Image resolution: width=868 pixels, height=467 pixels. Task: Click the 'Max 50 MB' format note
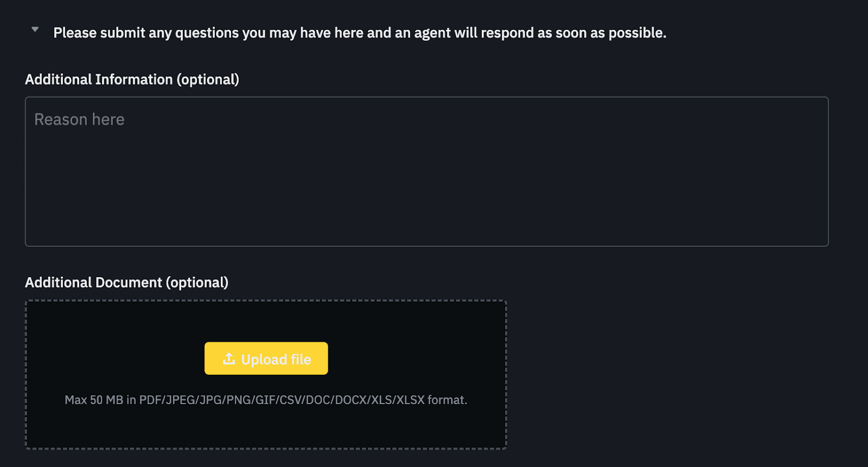tap(266, 400)
